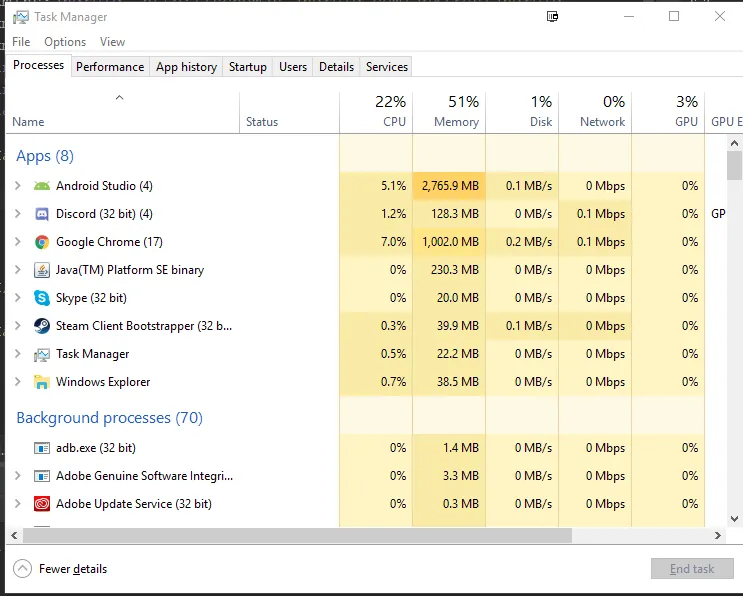Switch to the Startup tab

247,67
